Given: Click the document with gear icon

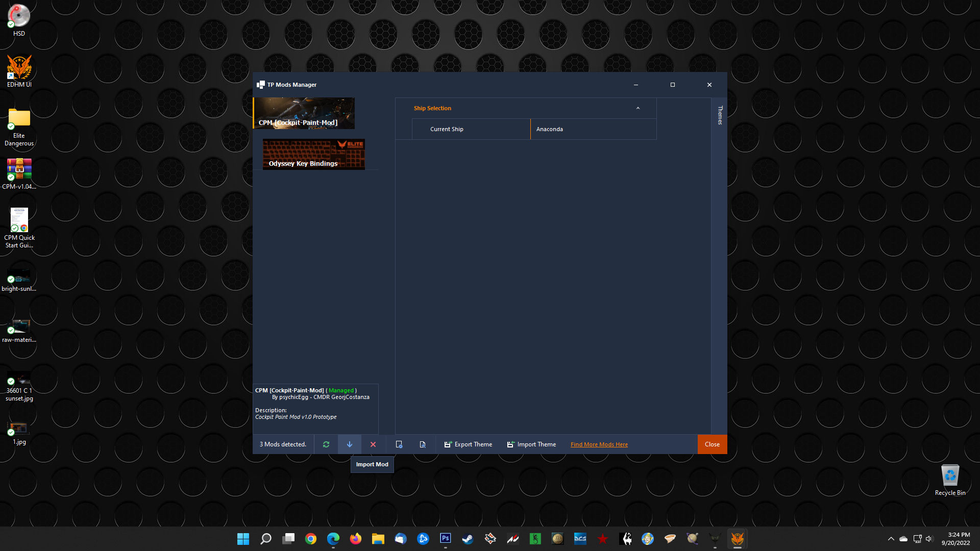Looking at the screenshot, I should [x=399, y=444].
